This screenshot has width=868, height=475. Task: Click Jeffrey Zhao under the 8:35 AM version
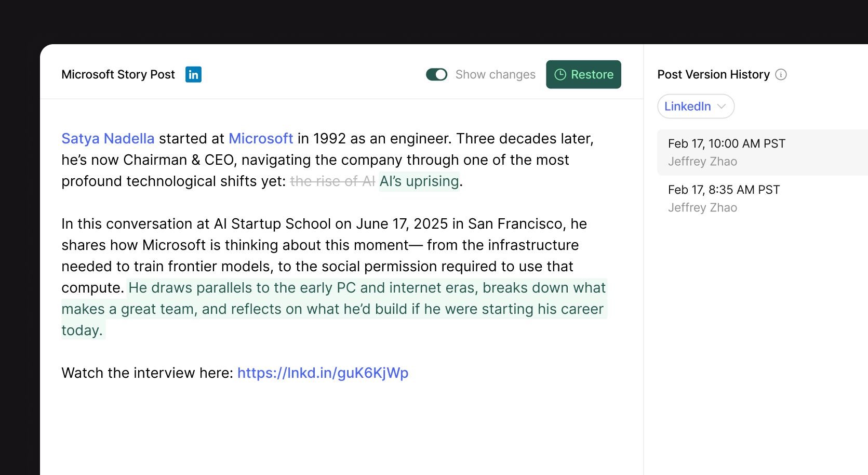point(702,208)
